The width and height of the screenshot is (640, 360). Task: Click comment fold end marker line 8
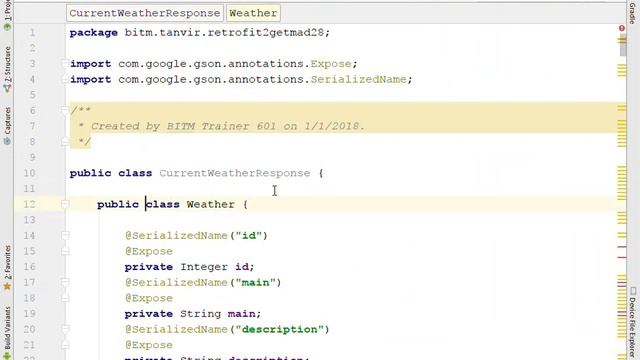pyautogui.click(x=65, y=142)
